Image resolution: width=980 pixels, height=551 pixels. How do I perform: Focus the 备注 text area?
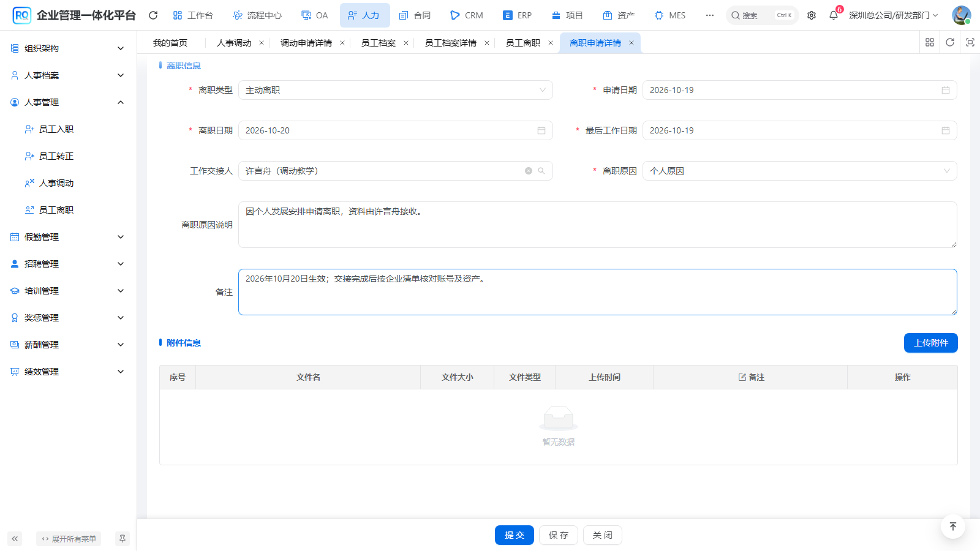[598, 292]
